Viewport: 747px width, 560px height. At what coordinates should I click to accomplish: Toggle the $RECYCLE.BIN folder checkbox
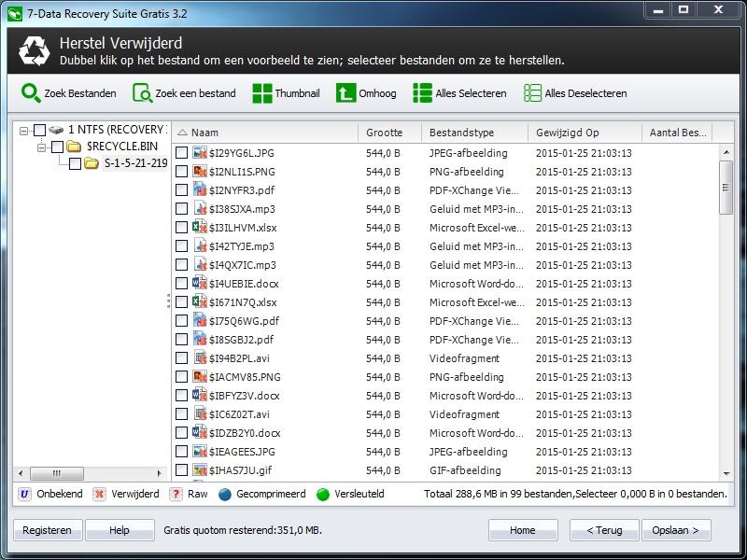coord(57,147)
